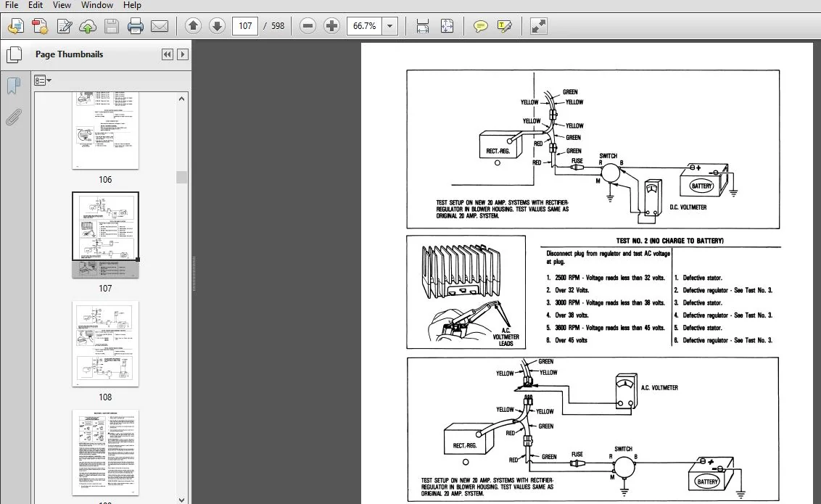Viewport: 821px width, 504px height.
Task: Open the Edit menu
Action: point(35,5)
